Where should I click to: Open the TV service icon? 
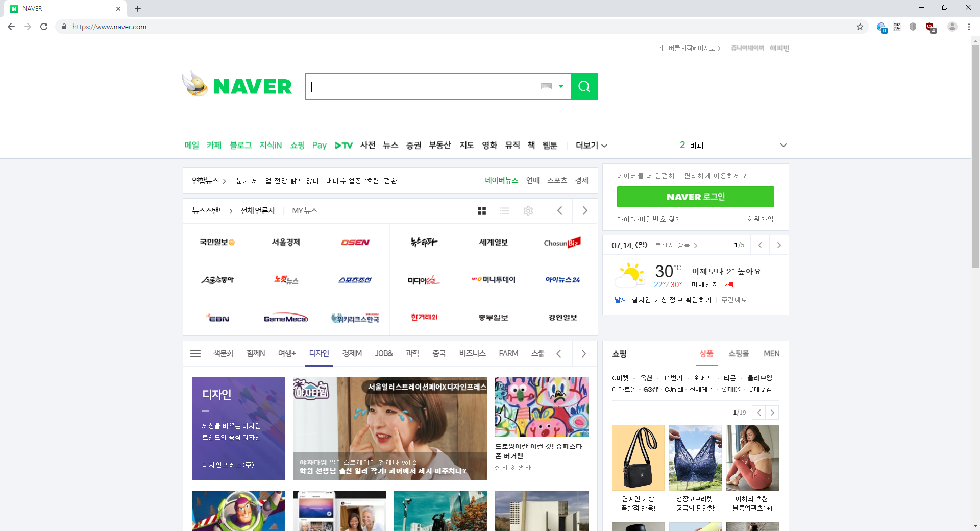pyautogui.click(x=344, y=146)
